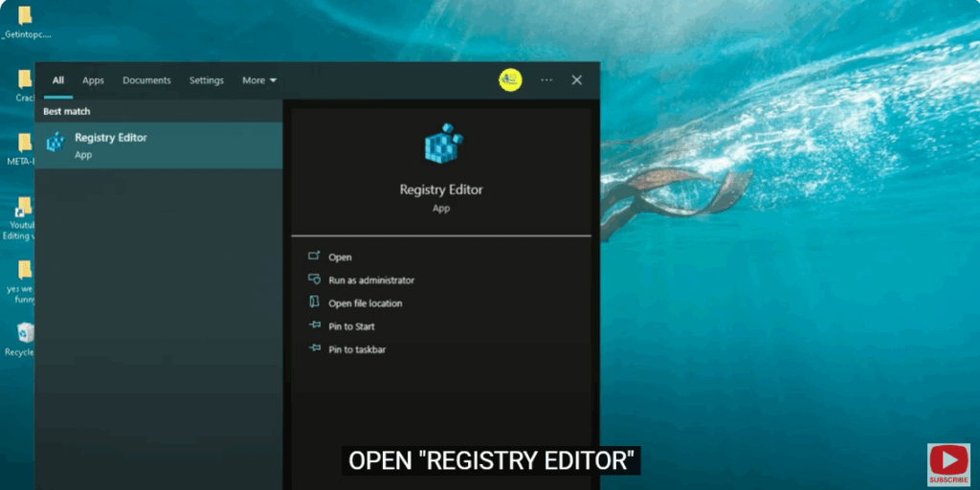Select the Youtube Editing desktop folder shortcut
The height and width of the screenshot is (490, 980).
click(20, 218)
